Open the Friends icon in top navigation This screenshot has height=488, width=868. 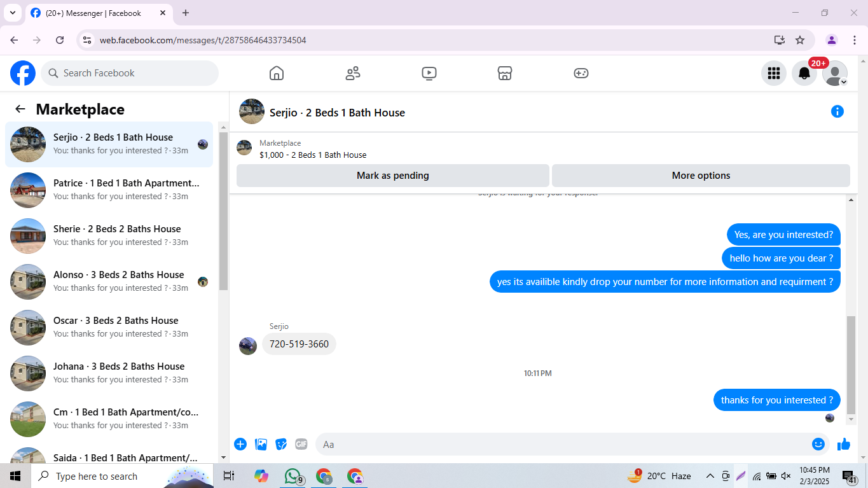[353, 73]
